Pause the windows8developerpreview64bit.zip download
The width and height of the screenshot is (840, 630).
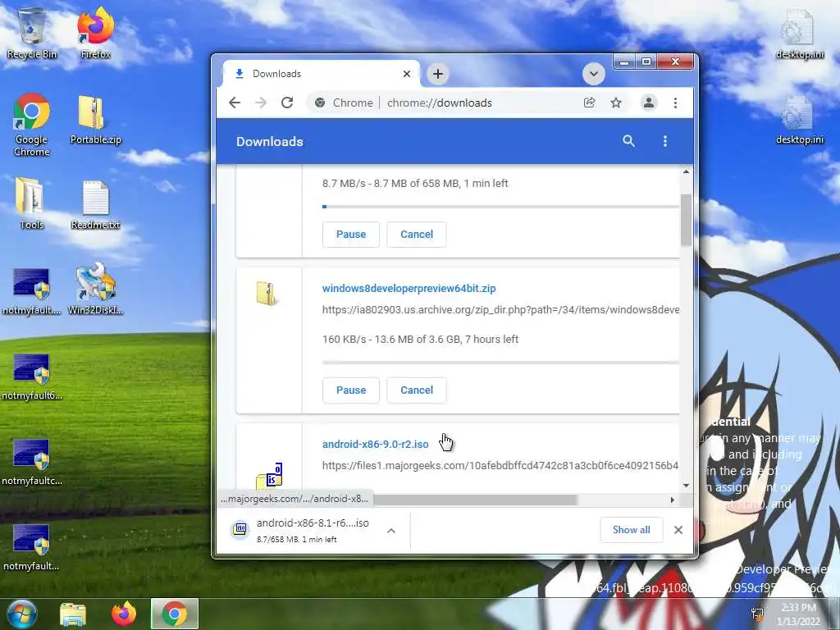pos(351,390)
